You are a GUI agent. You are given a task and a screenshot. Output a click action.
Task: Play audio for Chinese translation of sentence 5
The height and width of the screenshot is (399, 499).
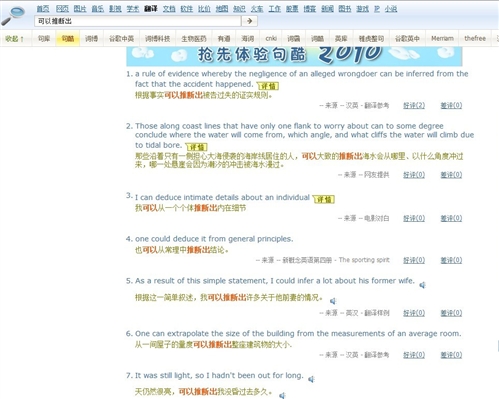pyautogui.click(x=333, y=301)
